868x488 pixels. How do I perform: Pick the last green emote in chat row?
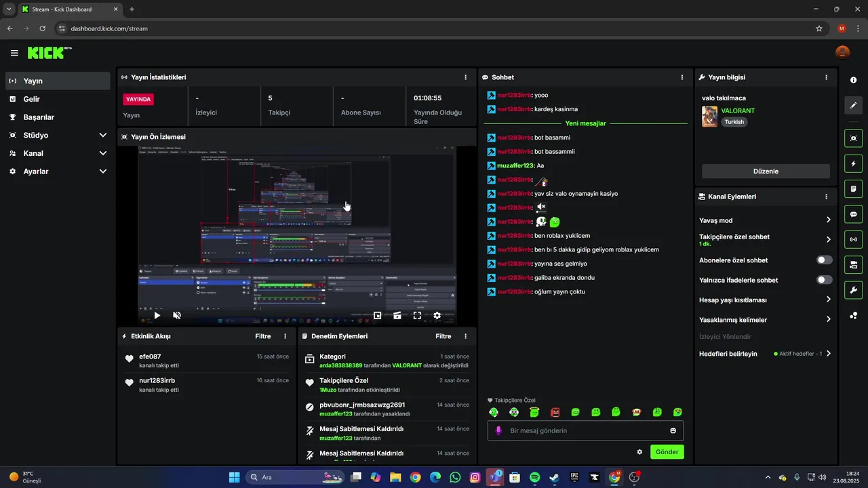pos(677,412)
